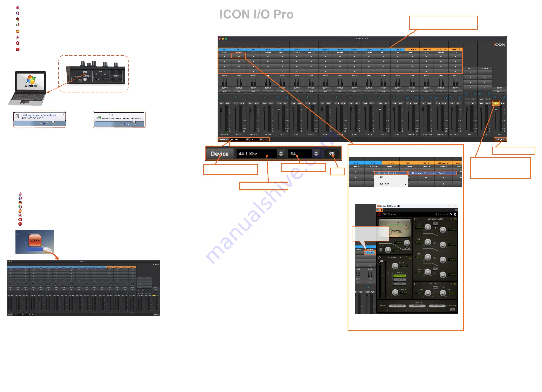Click the Compressor section reset arrow icon
542x392 pixels.
tap(380, 257)
